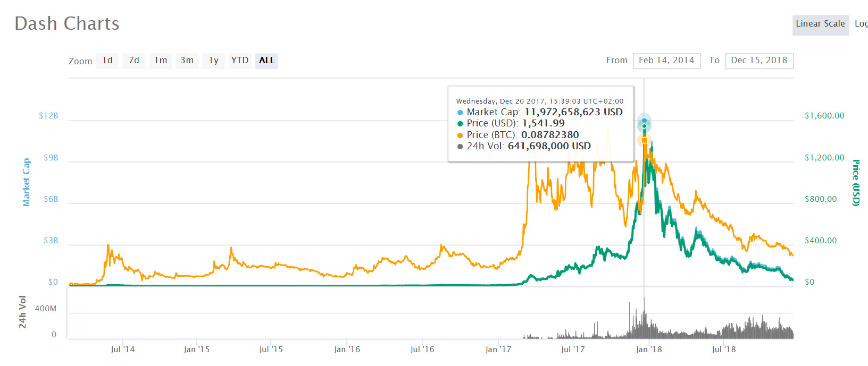The height and width of the screenshot is (366, 868).
Task: Click the green Price (USD) dot in tooltip
Action: (x=460, y=124)
